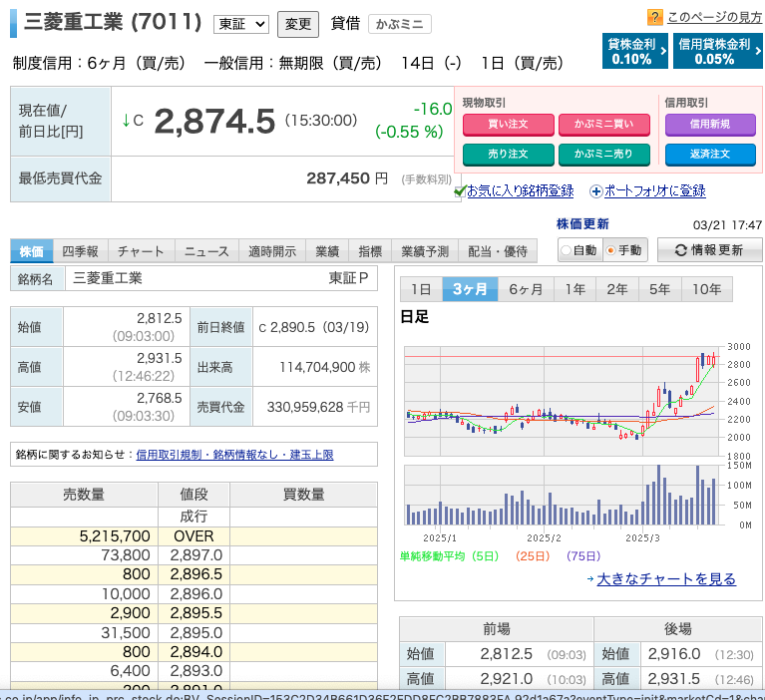Click 返済注文 repayment button

(x=710, y=155)
